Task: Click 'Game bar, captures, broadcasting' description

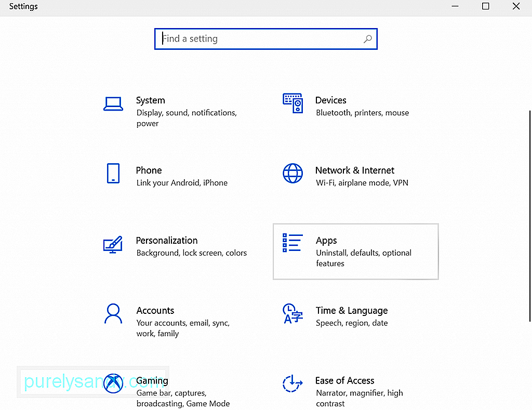Action: pyautogui.click(x=183, y=399)
